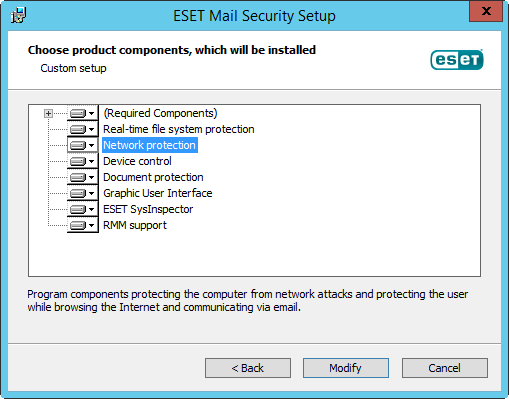
Task: Select the Network protection tree item
Action: [x=150, y=145]
